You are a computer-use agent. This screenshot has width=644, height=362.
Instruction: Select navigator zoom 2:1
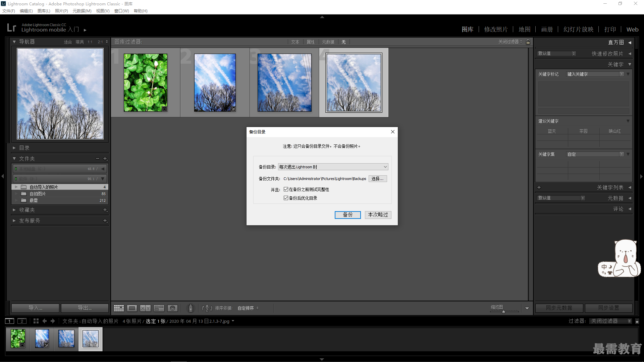tap(100, 42)
